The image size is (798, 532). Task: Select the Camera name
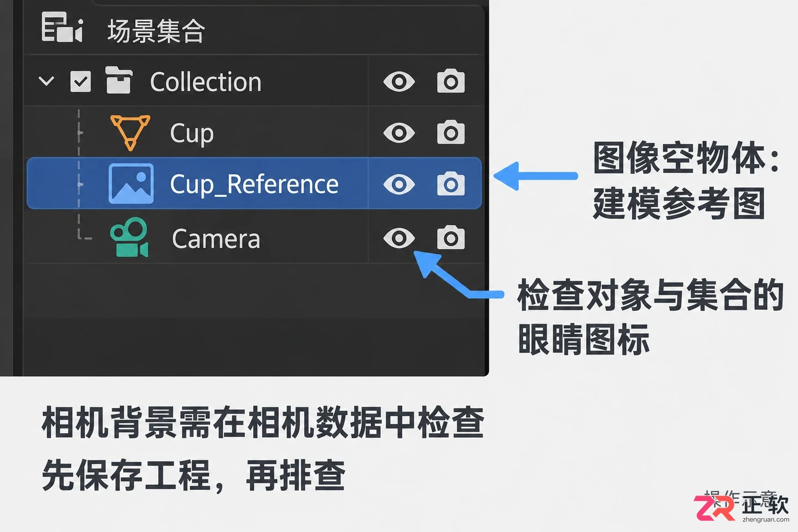point(216,239)
